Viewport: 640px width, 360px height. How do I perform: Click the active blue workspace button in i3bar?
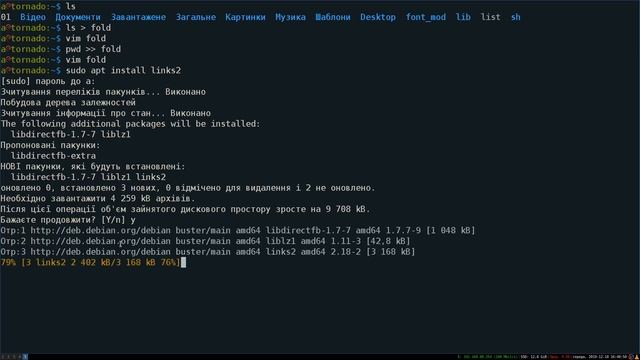[25, 357]
